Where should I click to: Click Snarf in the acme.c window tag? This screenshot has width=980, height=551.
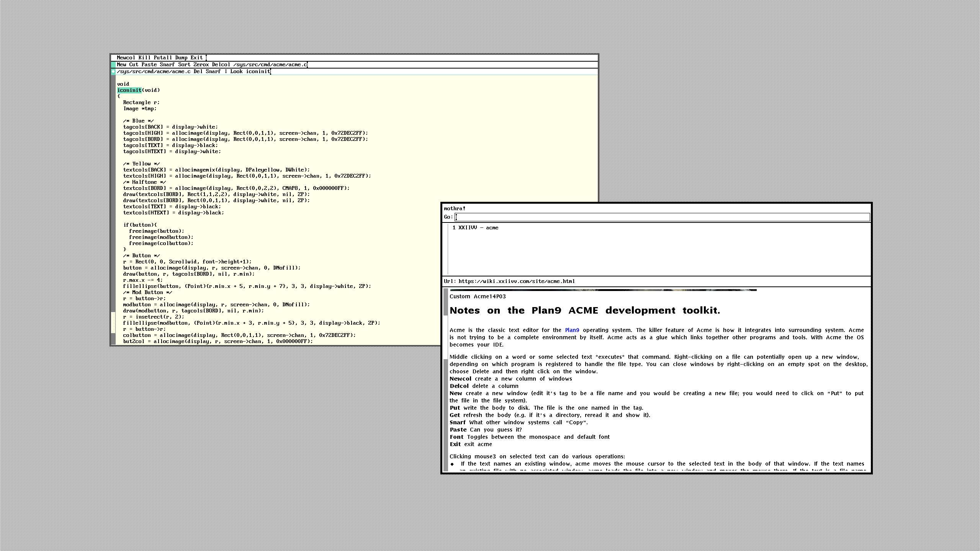(213, 72)
